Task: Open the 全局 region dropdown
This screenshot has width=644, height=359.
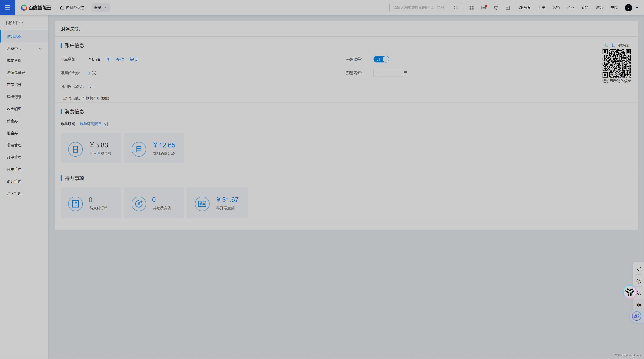Action: pyautogui.click(x=100, y=8)
